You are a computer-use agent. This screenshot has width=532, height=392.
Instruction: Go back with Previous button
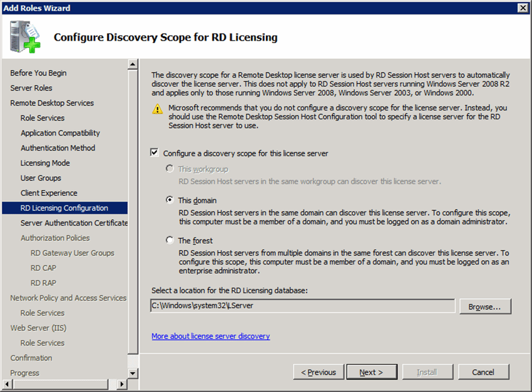(319, 372)
